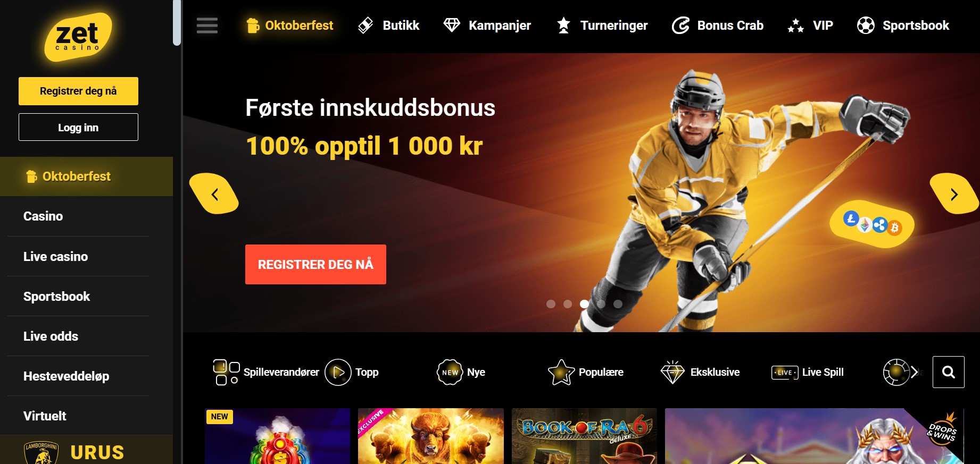Open the Live Spill icon
Image resolution: width=980 pixels, height=464 pixels.
(785, 373)
